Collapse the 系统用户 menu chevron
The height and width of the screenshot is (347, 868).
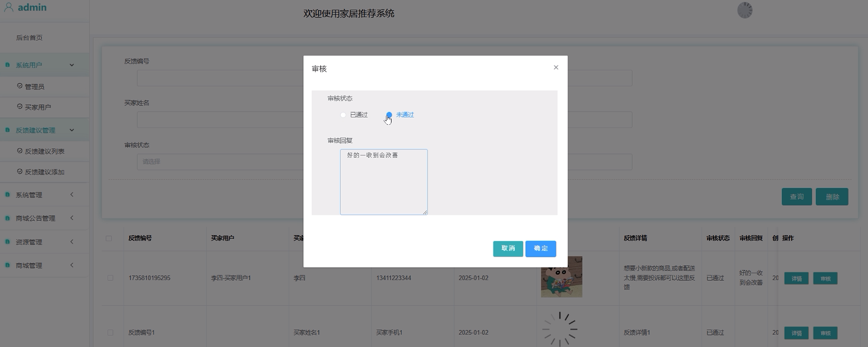(72, 65)
